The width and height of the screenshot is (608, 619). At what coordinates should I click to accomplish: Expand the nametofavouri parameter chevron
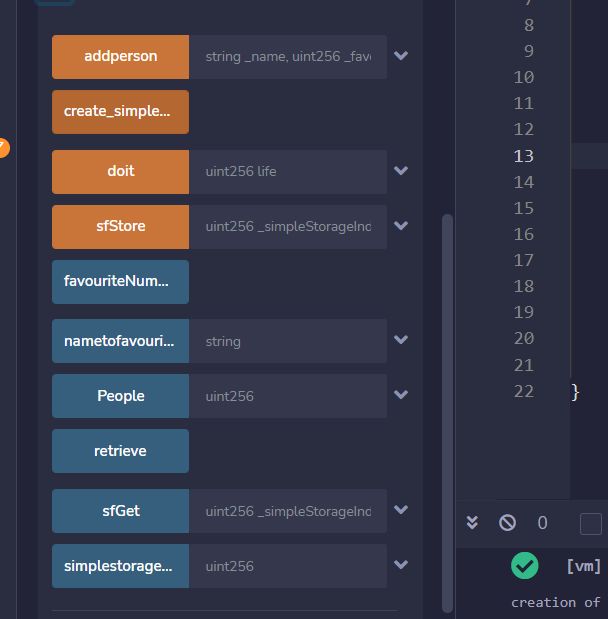tap(401, 340)
